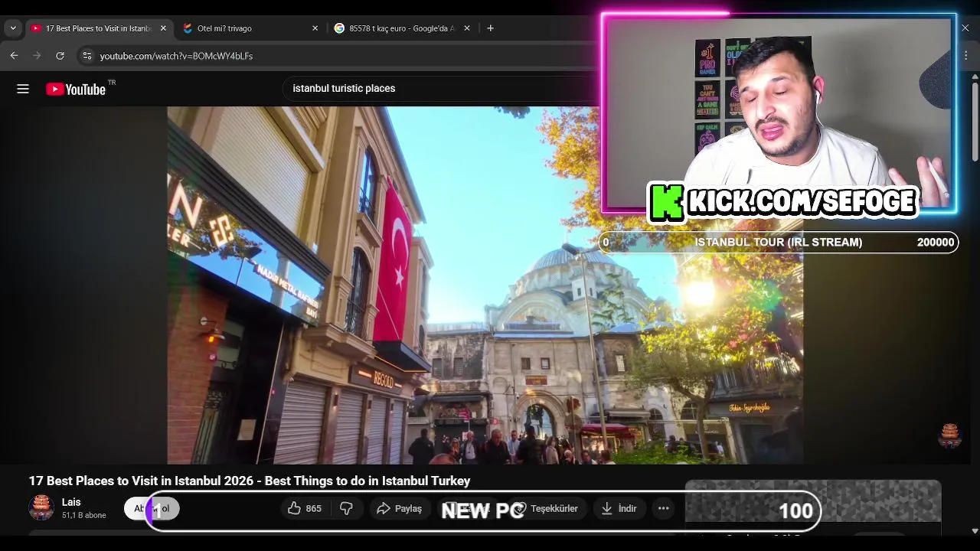Screen dimensions: 980x551
Task: Click the address bar URL youtube.com/watch
Action: point(176,56)
